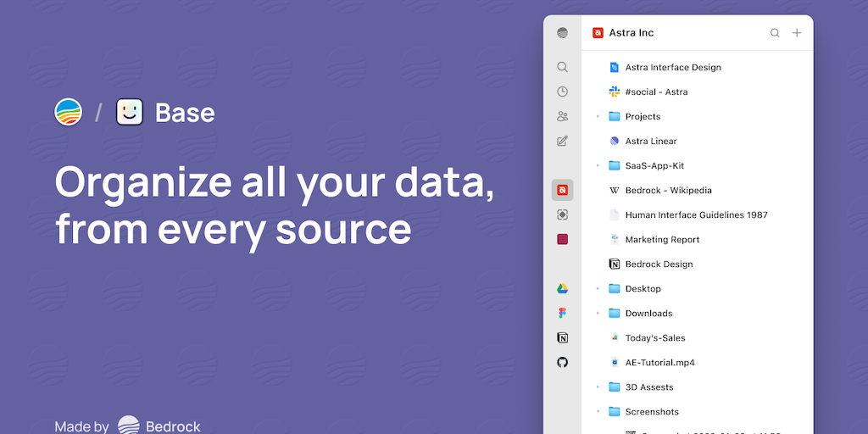Image resolution: width=868 pixels, height=434 pixels.
Task: Open the GitHub source icon
Action: [562, 362]
